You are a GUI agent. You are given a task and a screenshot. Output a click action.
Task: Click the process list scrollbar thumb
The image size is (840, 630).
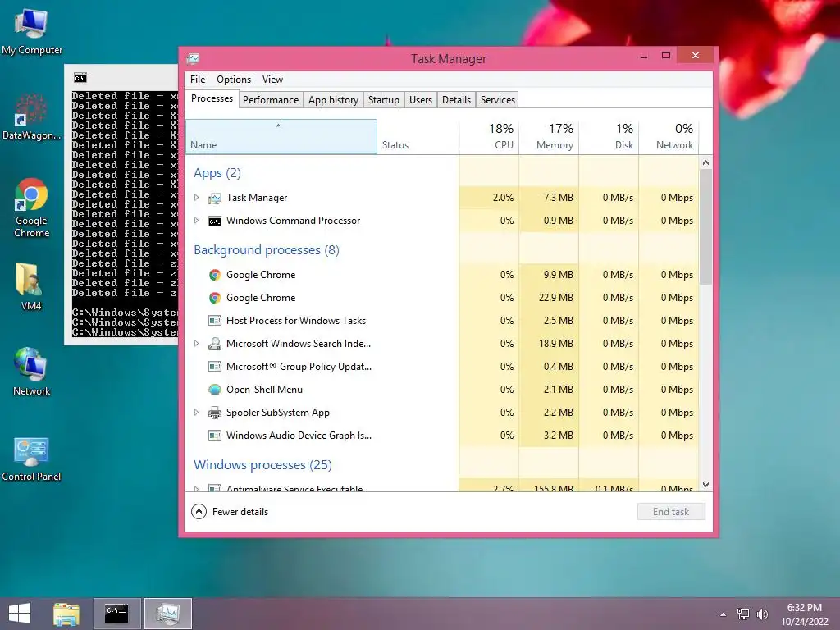[706, 226]
